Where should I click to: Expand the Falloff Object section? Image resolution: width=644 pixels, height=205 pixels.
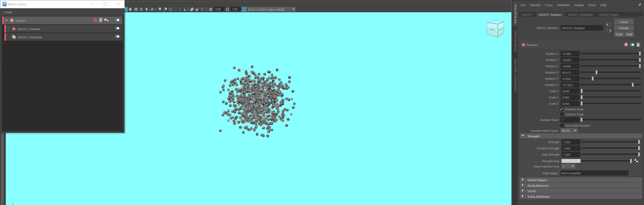point(523,180)
